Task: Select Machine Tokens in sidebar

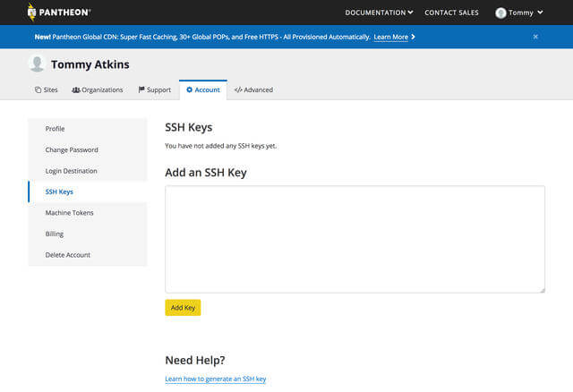Action: [x=69, y=213]
